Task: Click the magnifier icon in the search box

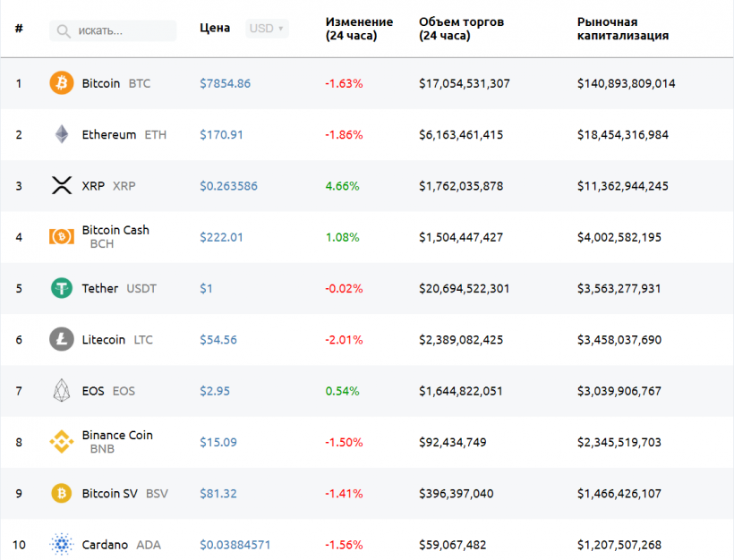Action: pos(63,30)
